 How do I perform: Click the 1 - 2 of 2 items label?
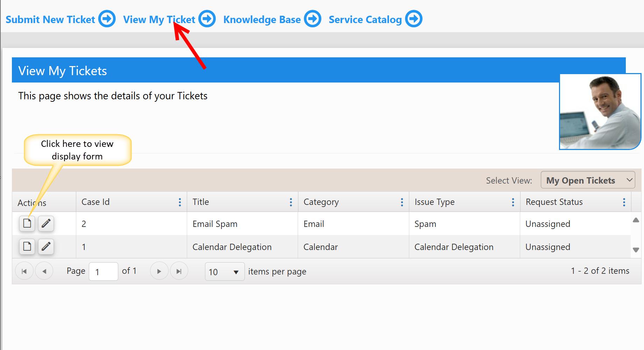point(600,271)
